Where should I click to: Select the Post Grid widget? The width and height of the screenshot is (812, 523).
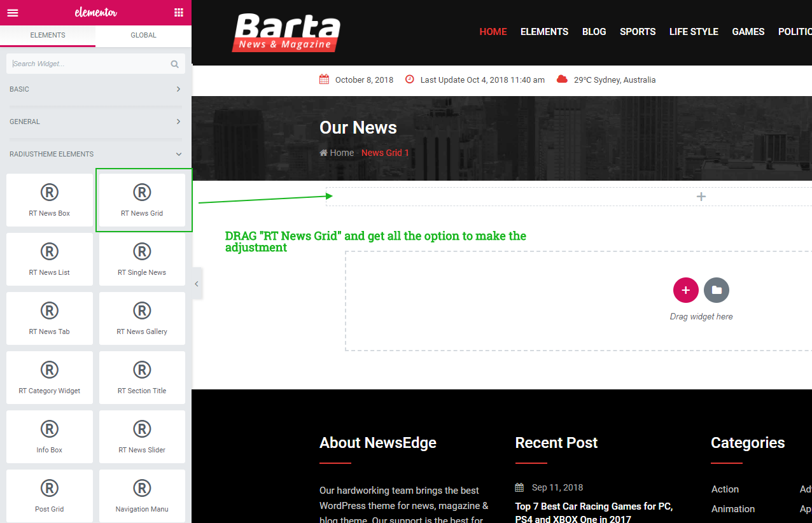50,496
